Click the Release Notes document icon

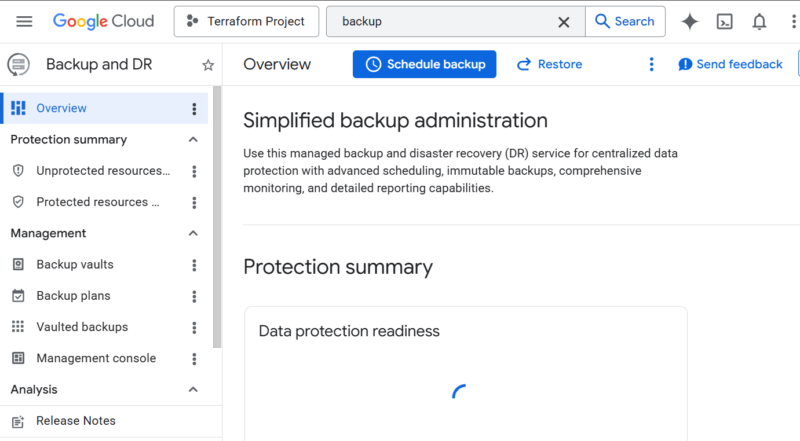(x=18, y=421)
